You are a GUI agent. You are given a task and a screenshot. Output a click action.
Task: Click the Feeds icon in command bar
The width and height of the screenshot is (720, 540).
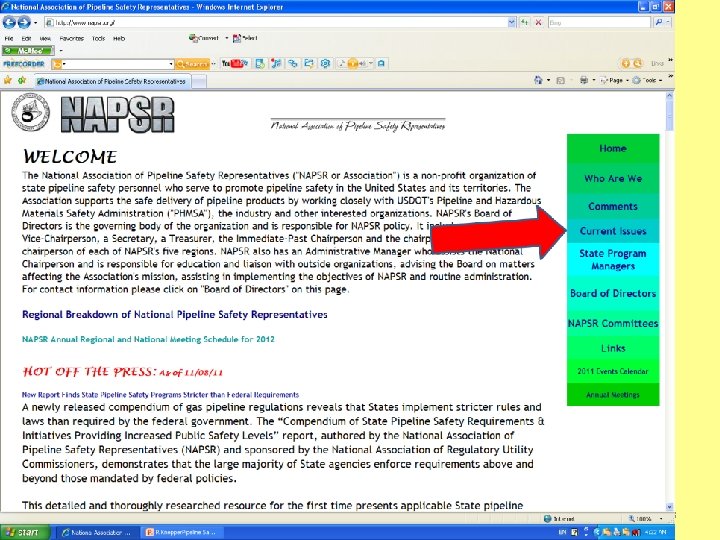[x=561, y=80]
